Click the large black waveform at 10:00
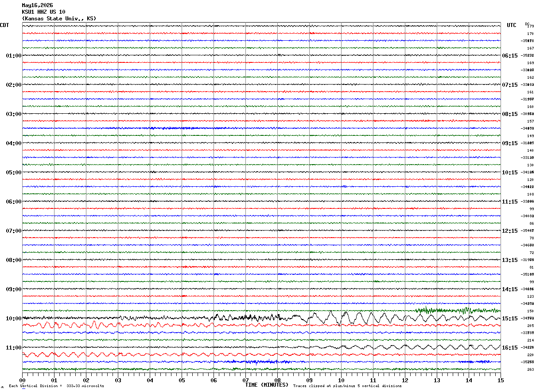The image size is (536, 392). click(x=261, y=318)
